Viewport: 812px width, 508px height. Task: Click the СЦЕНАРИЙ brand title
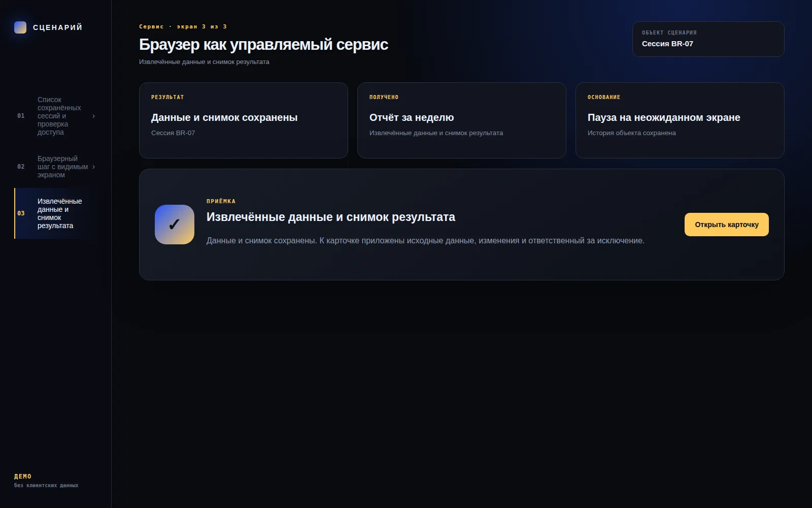[57, 27]
